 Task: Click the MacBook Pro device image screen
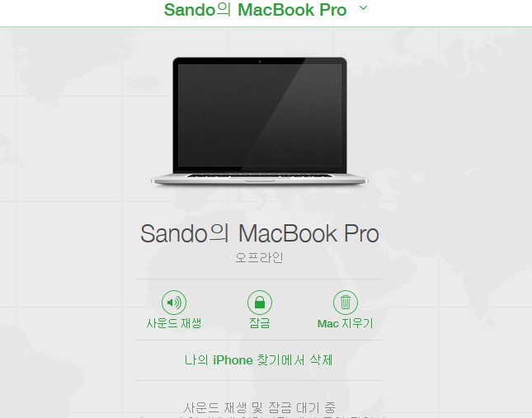pos(260,115)
